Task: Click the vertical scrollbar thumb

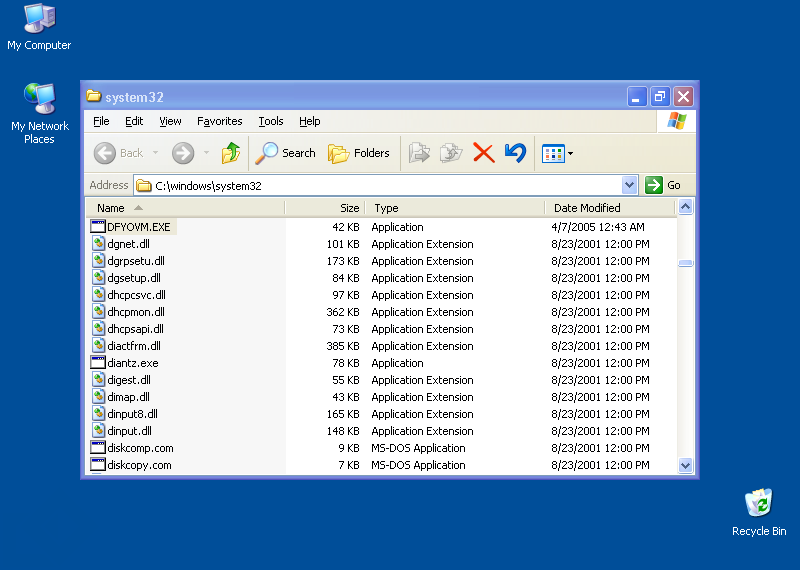Action: [685, 263]
